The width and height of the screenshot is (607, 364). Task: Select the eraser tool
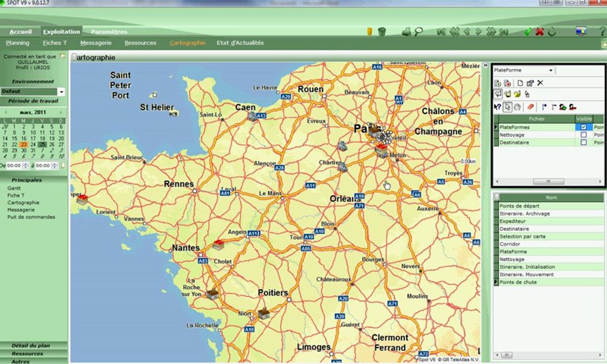click(x=531, y=107)
